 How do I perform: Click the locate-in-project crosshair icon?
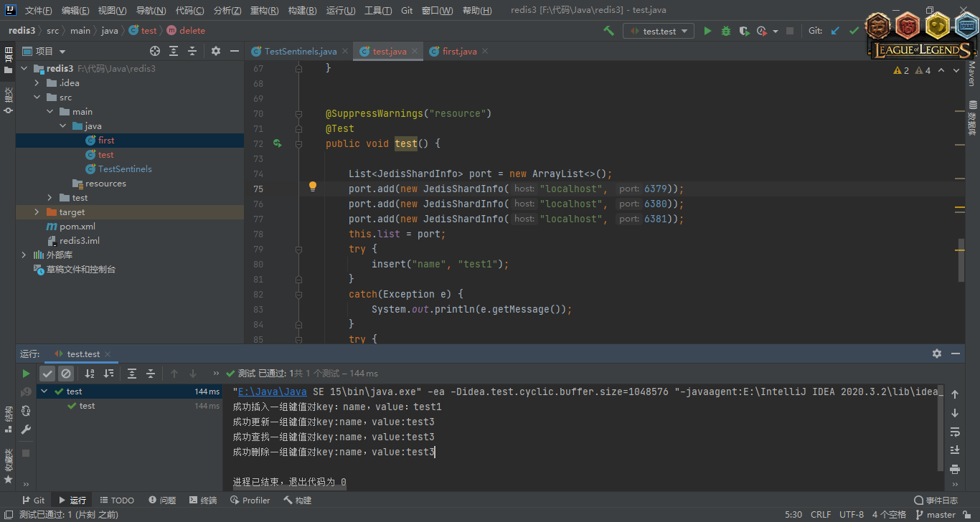pyautogui.click(x=155, y=51)
